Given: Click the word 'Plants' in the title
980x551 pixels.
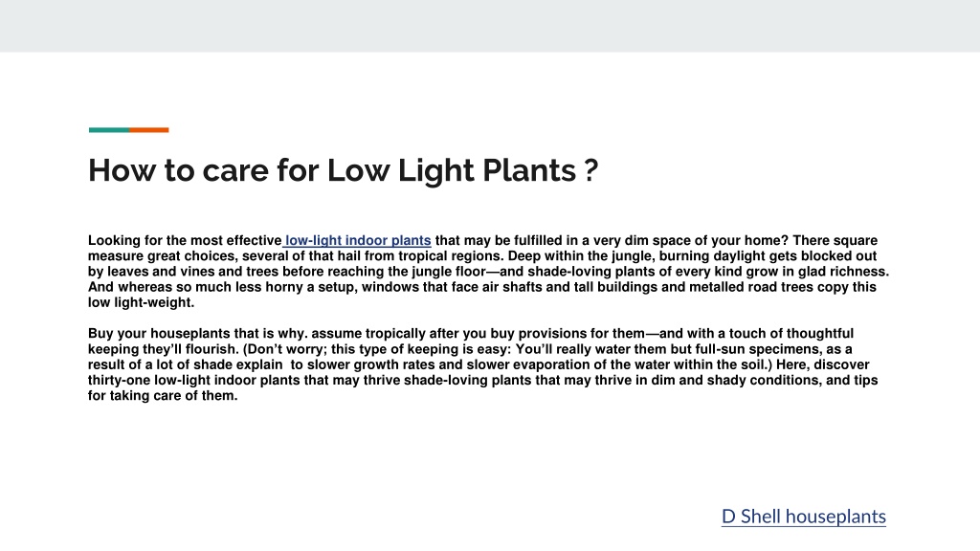Looking at the screenshot, I should coord(529,170).
